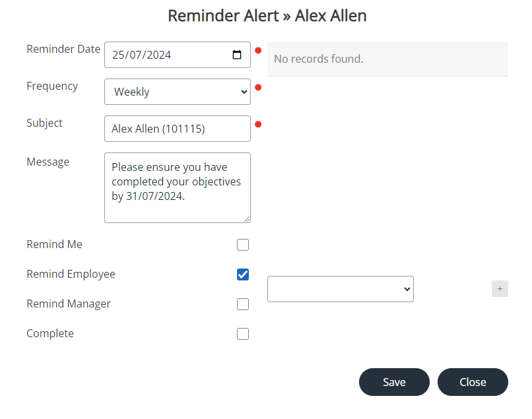The width and height of the screenshot is (532, 419).
Task: Click the red required dot beside Frequency
Action: point(258,87)
